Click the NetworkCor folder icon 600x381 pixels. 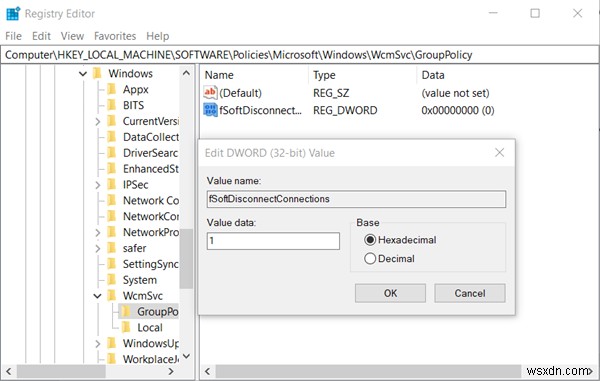112,216
